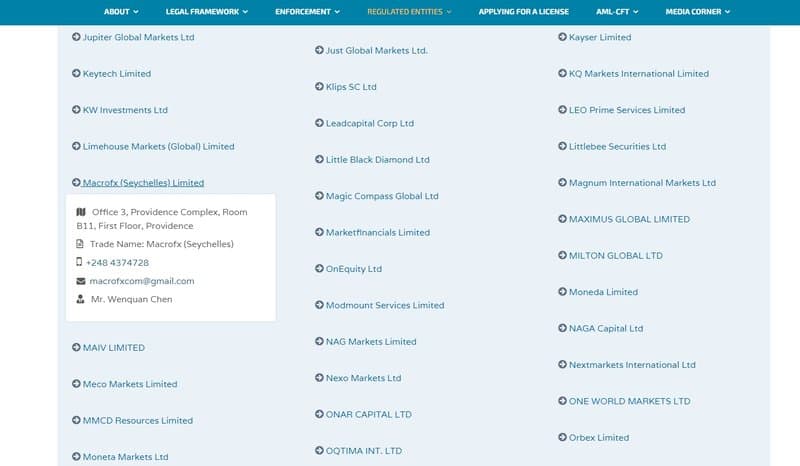
Task: Click arrow icon beside Magic Compass Global Ltd
Action: pyautogui.click(x=319, y=195)
